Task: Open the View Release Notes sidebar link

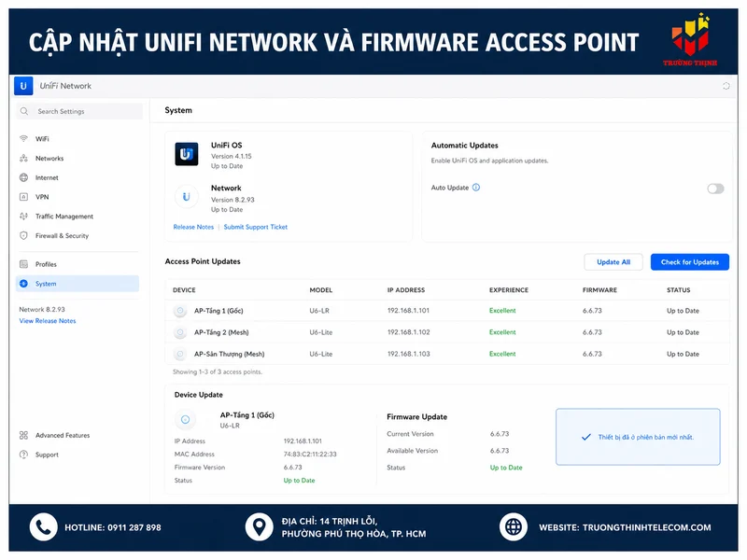Action: pyautogui.click(x=48, y=321)
